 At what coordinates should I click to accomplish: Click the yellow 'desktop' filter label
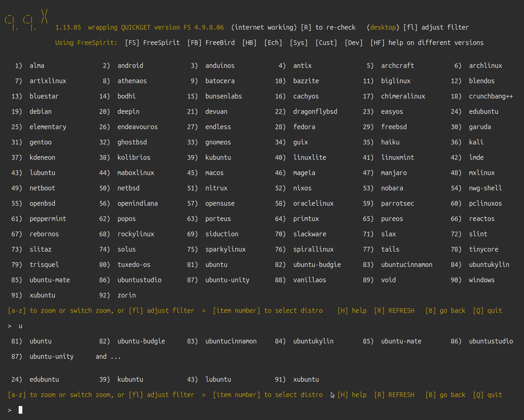point(383,27)
